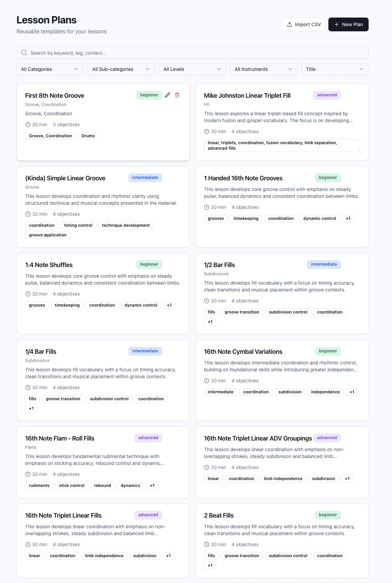392x583 pixels.
Task: Create a New Plan
Action: [348, 24]
